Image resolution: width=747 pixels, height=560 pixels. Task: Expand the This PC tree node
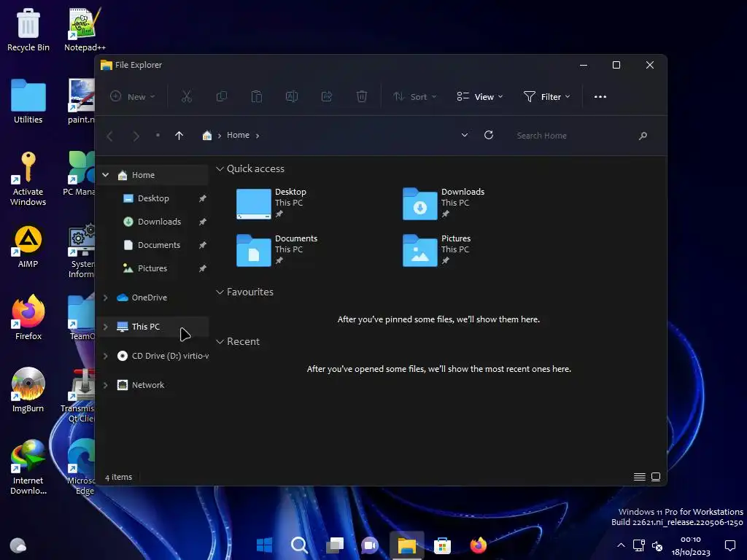106,327
